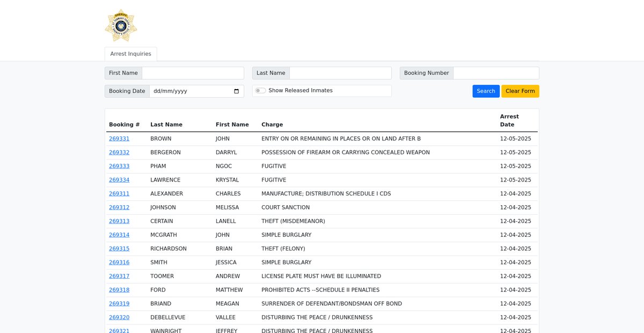Viewport: 644px width, 333px height.
Task: Open booking 269333 link
Action: [119, 166]
